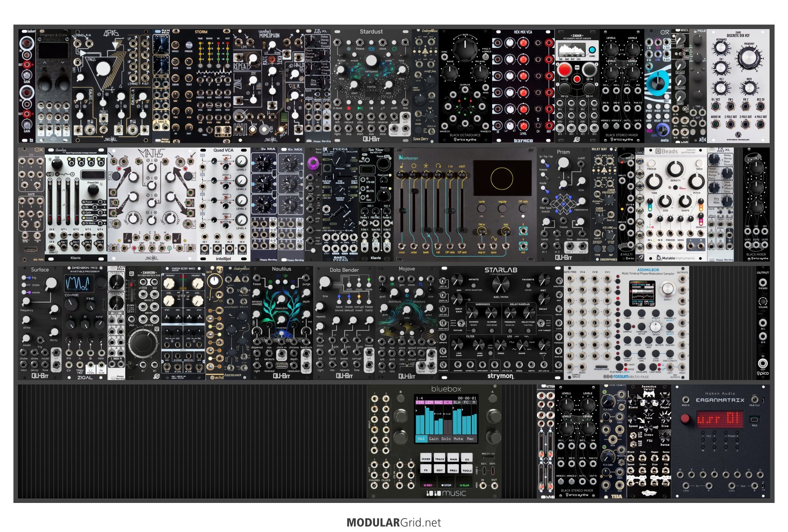Screen dimensions: 788x532
Task: Click EaganMatrix Preset plus button
Action: tap(737, 432)
